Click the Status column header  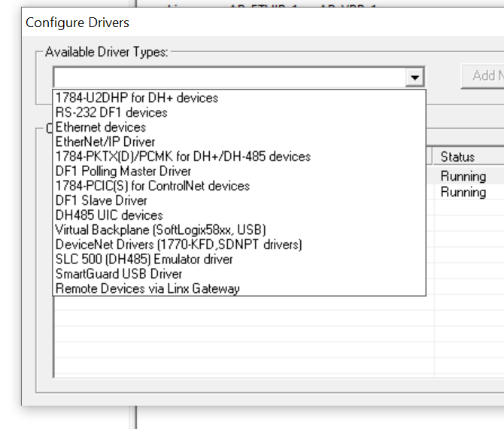point(469,157)
